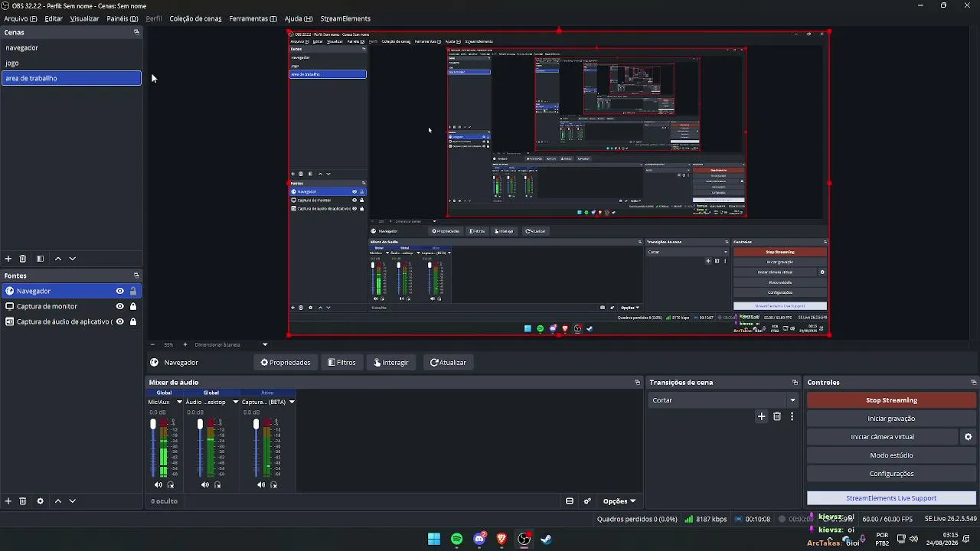The height and width of the screenshot is (551, 980).
Task: Open Propriedades of the Navegador source
Action: click(286, 363)
